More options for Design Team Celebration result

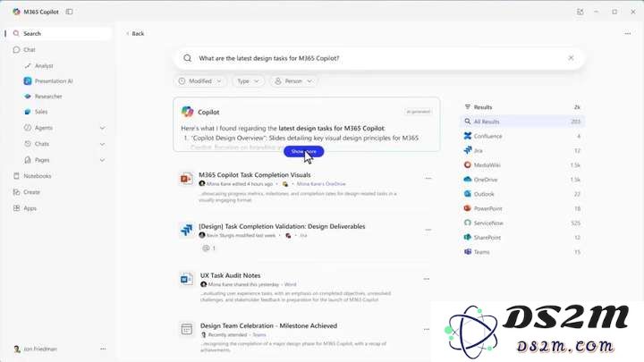tap(427, 329)
